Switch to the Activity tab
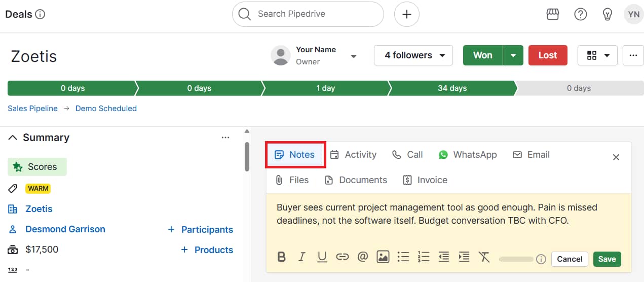 click(x=353, y=155)
